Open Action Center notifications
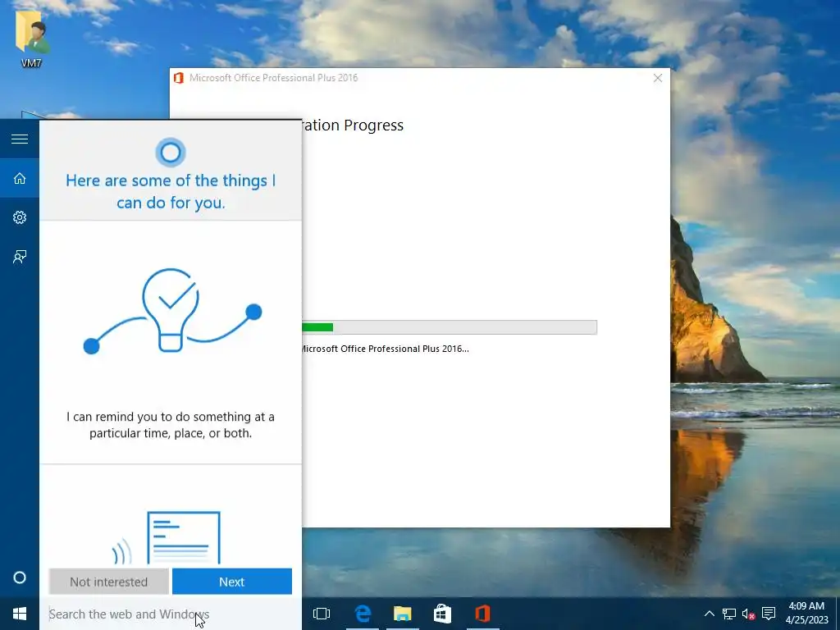The height and width of the screenshot is (630, 840). coord(769,614)
